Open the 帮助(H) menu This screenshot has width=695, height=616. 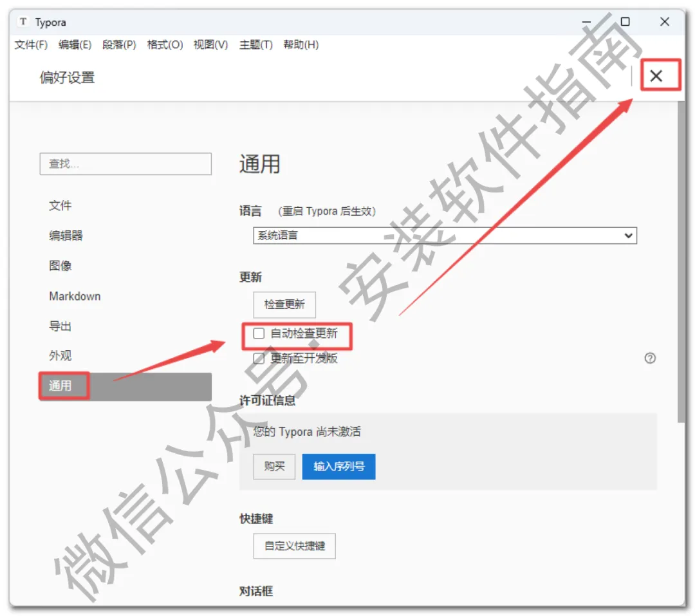301,45
